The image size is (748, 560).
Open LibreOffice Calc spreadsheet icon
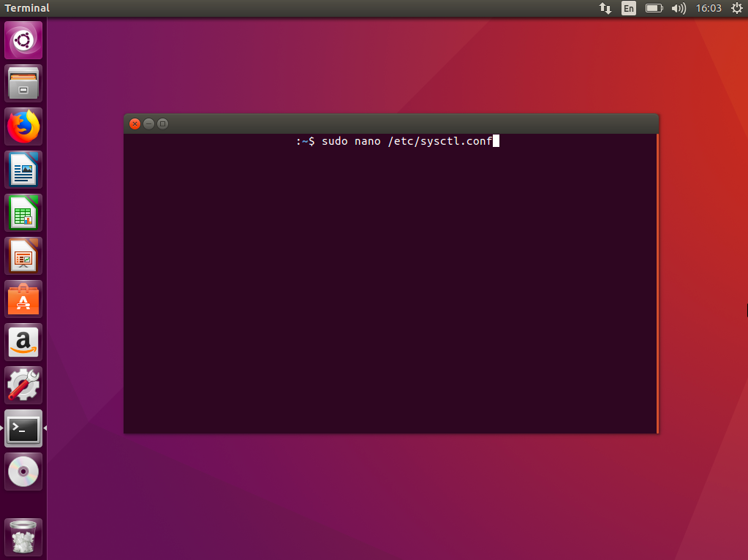tap(23, 213)
